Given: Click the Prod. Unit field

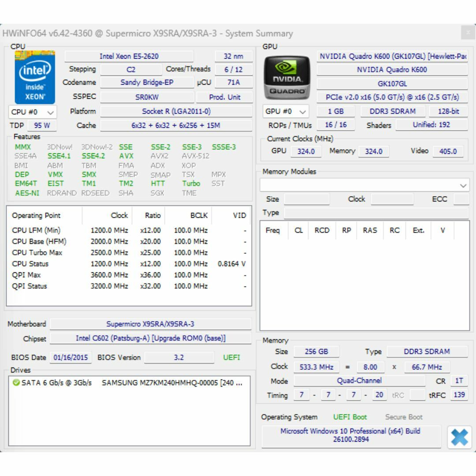Looking at the screenshot, I should click(225, 97).
